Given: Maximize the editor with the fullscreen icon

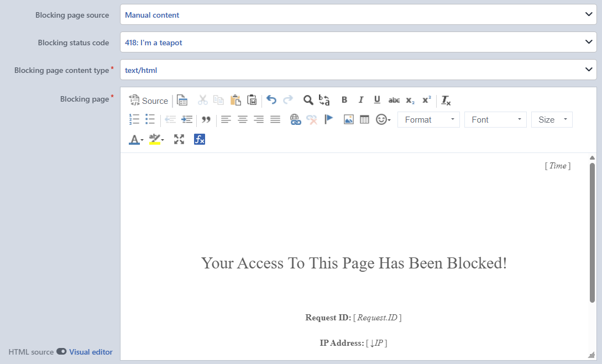Looking at the screenshot, I should pyautogui.click(x=179, y=139).
